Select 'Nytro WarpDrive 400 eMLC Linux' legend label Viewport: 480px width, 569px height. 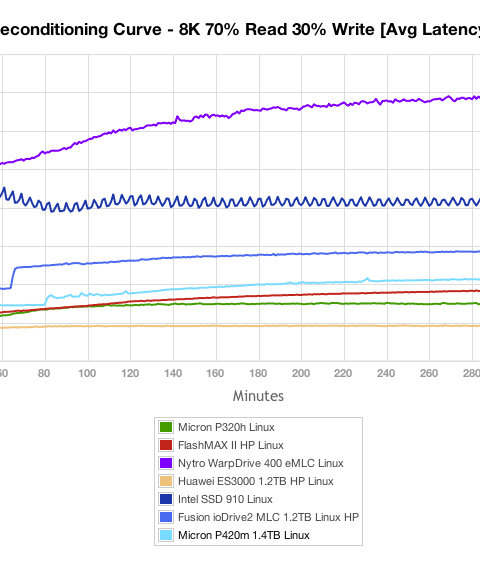point(260,463)
